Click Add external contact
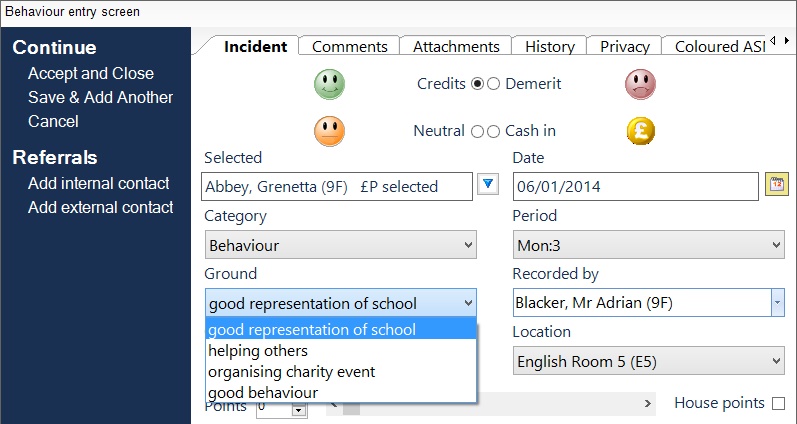 [x=101, y=207]
